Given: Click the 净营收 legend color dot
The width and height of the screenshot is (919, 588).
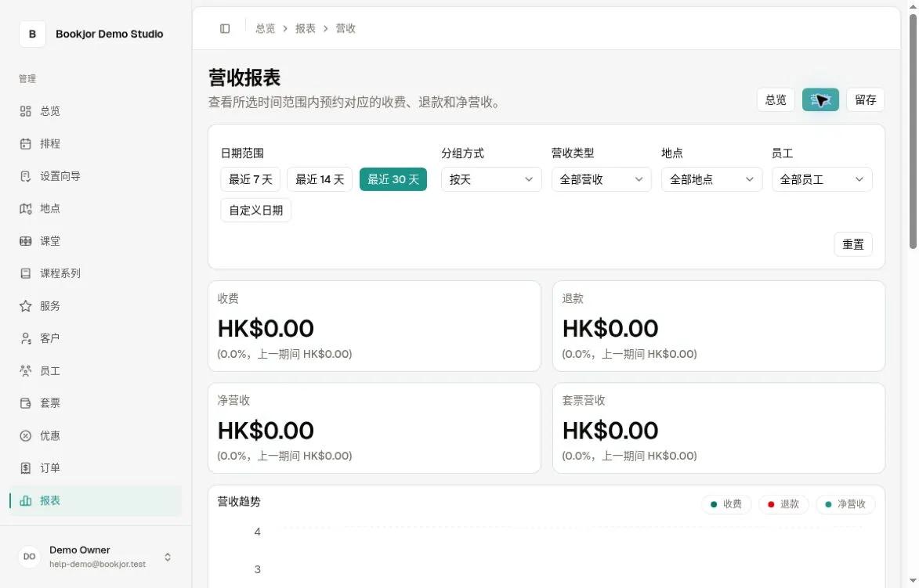Looking at the screenshot, I should pyautogui.click(x=828, y=504).
